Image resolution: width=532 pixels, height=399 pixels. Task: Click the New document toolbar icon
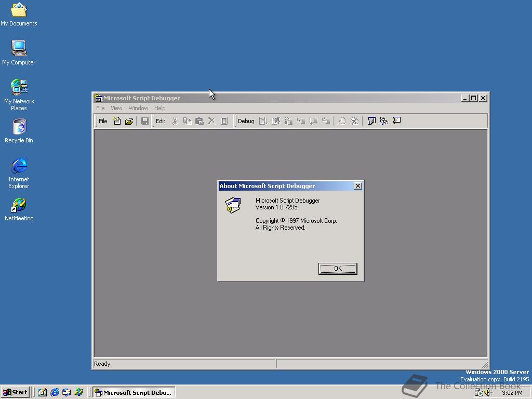pyautogui.click(x=117, y=121)
